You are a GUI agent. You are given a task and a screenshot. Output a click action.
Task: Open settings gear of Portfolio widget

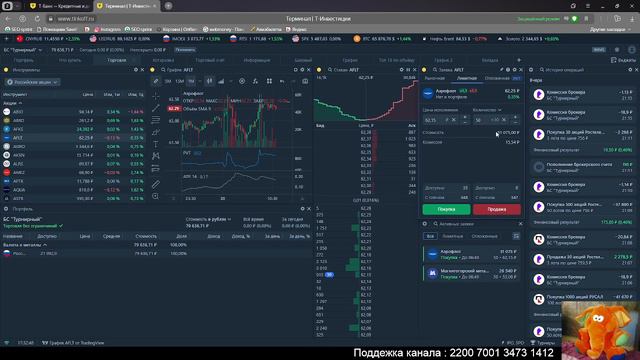(302, 209)
